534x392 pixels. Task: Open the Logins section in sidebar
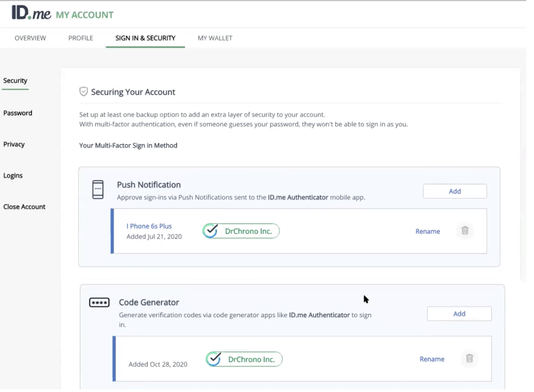click(13, 175)
